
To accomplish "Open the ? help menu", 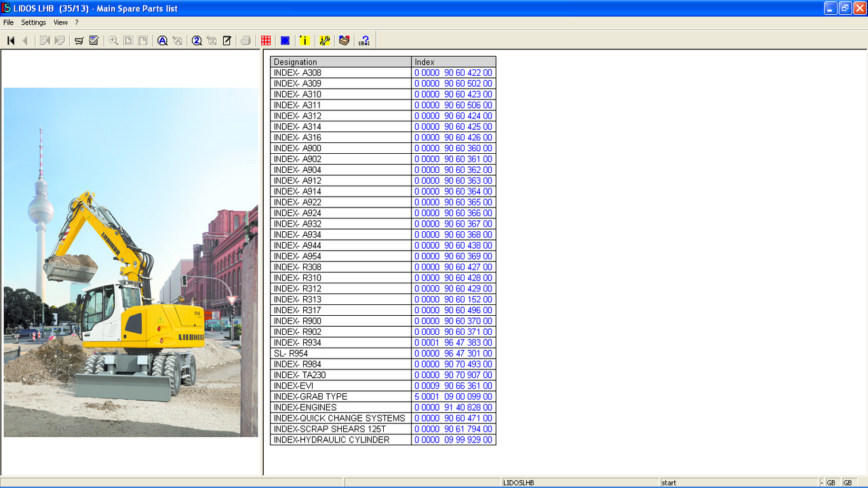I will pos(77,22).
